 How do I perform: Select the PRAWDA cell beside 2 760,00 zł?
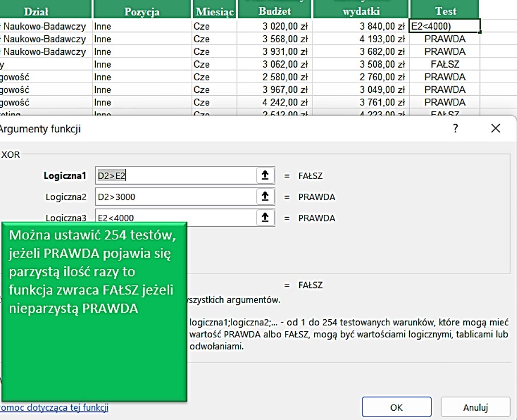click(x=445, y=77)
